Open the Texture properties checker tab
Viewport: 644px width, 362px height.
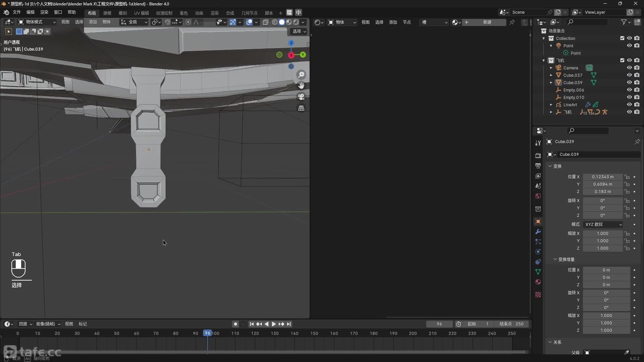(538, 295)
